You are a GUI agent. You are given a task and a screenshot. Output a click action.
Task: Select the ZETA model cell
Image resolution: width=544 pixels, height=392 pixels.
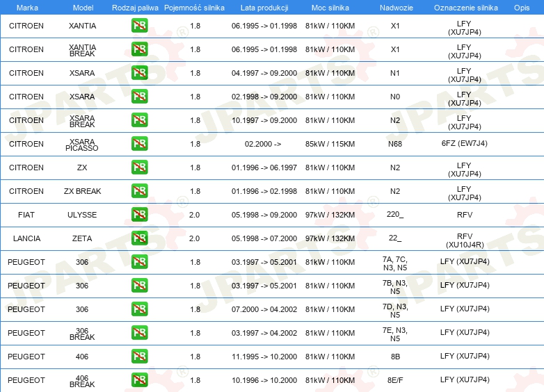click(x=82, y=238)
